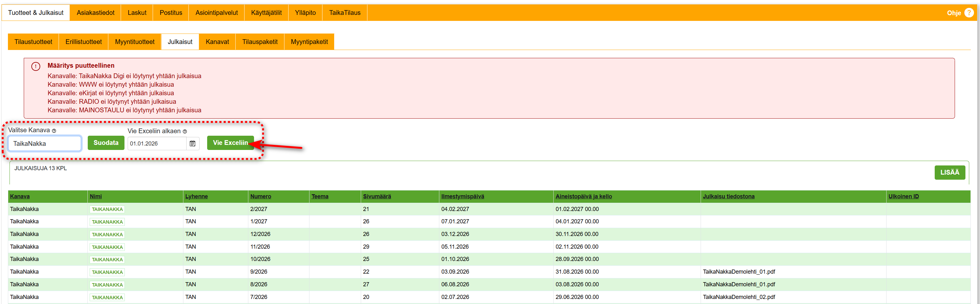
Task: Click help icon next to Valitse Kanava
Action: [x=54, y=131]
